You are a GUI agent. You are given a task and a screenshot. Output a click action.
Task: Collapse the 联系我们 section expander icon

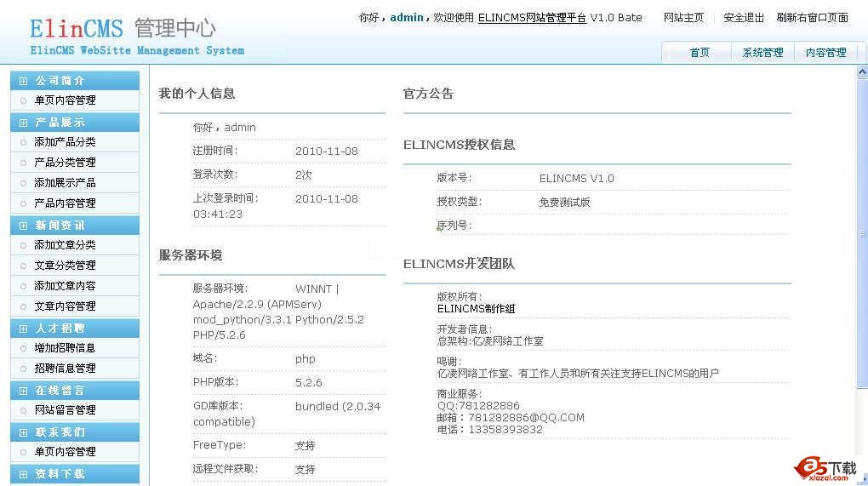click(23, 433)
